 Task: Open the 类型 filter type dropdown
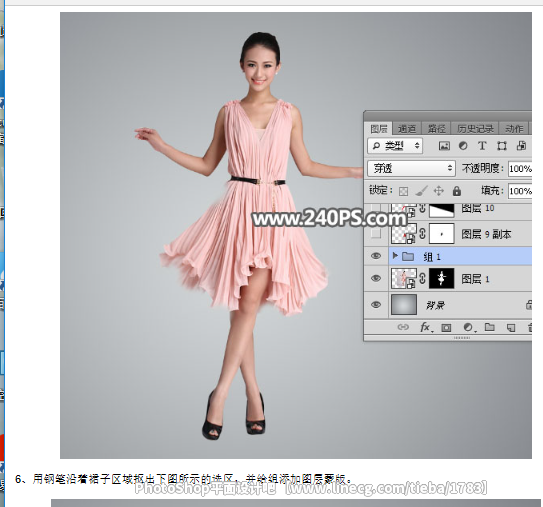point(395,146)
